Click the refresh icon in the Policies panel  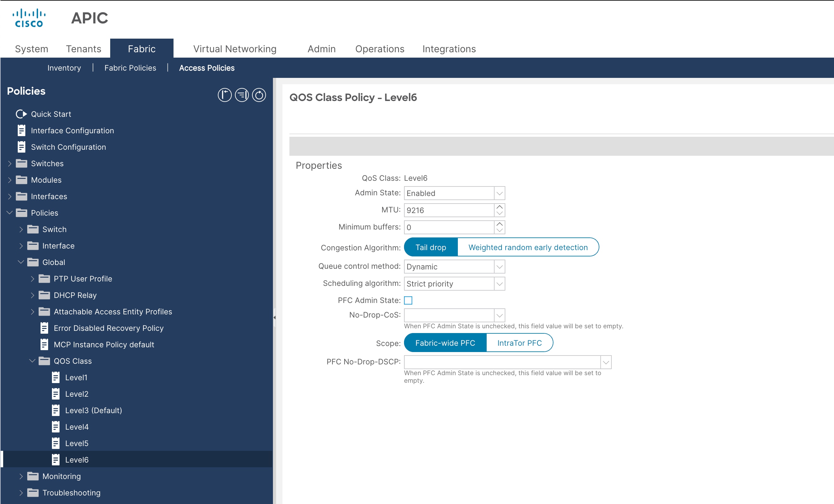pos(259,95)
